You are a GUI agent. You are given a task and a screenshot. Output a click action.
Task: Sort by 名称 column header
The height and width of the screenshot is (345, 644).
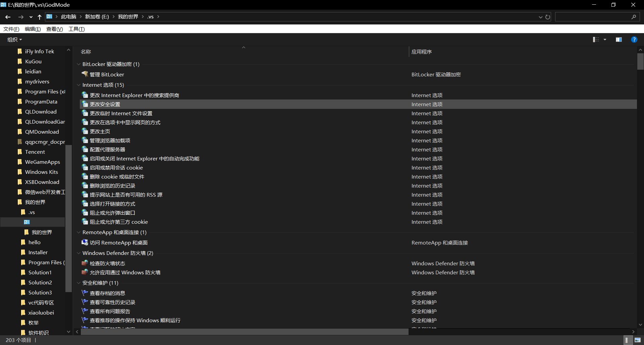pos(86,52)
